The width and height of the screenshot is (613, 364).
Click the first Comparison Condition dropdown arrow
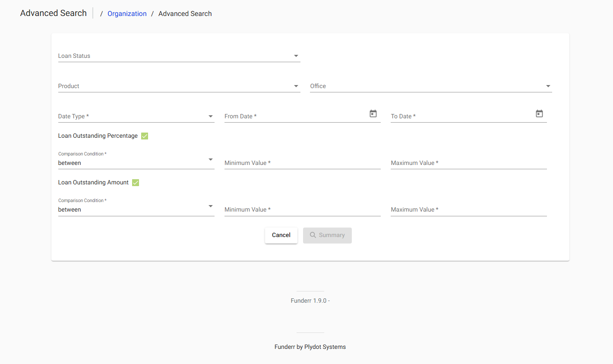point(211,159)
